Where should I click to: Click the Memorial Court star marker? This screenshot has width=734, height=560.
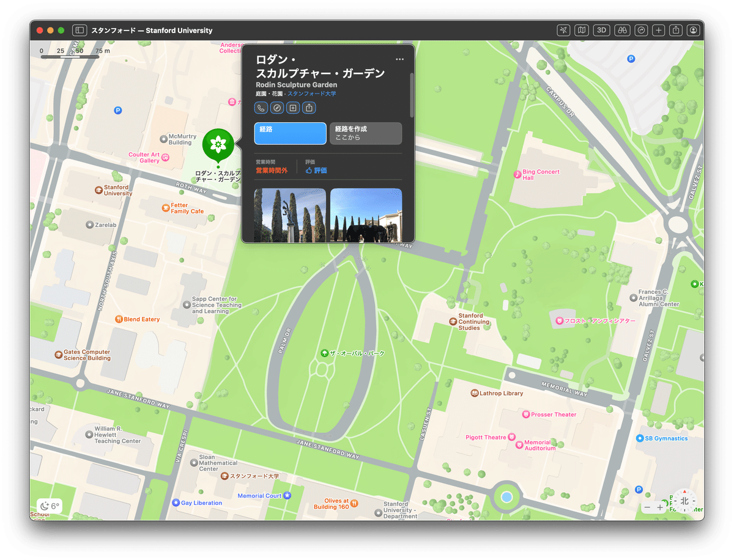tap(287, 495)
